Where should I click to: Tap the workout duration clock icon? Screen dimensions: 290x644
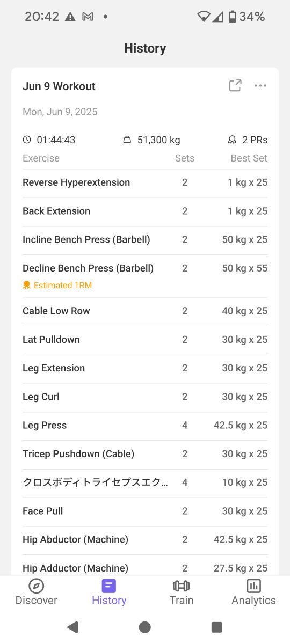point(27,140)
